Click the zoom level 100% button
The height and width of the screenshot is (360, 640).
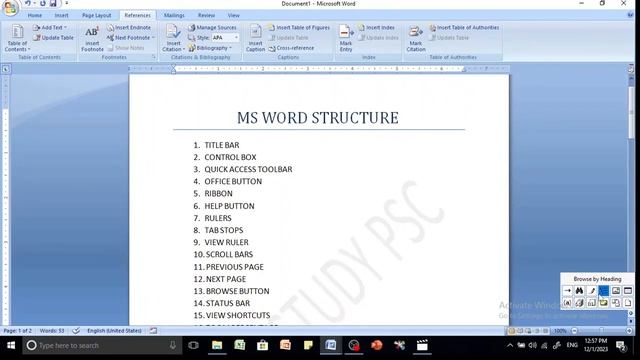pyautogui.click(x=560, y=331)
